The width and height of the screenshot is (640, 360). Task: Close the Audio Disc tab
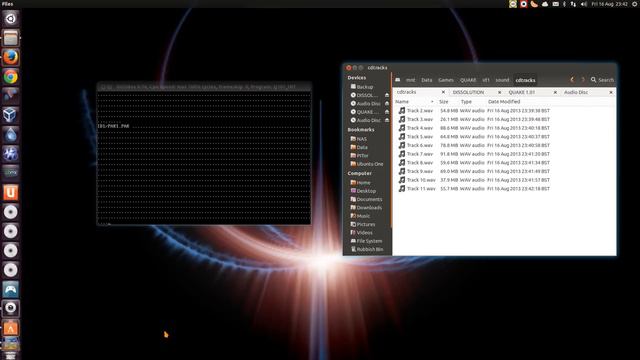pyautogui.click(x=611, y=92)
